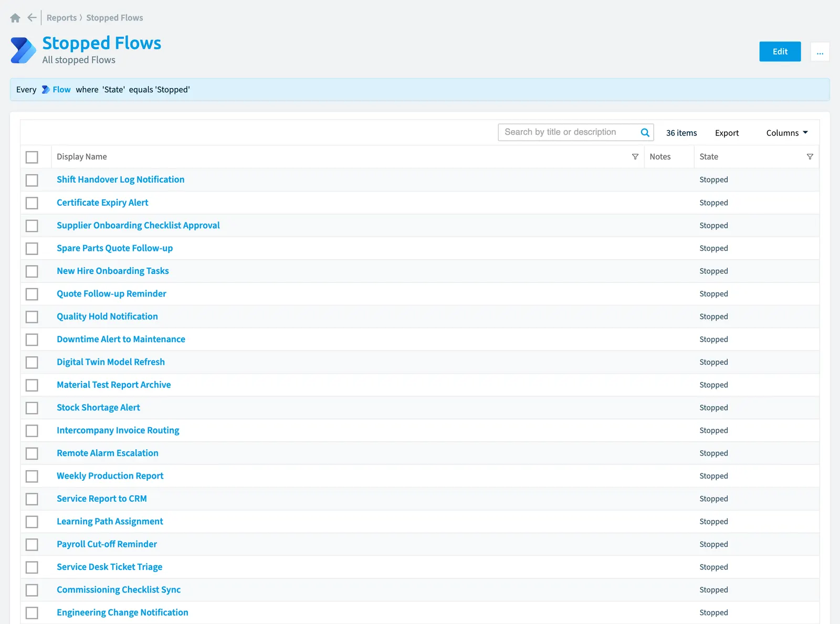Image resolution: width=840 pixels, height=624 pixels.
Task: Click the State column header label
Action: pos(709,156)
